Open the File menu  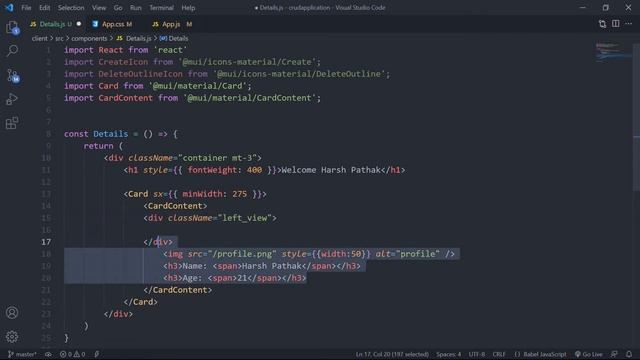point(26,8)
